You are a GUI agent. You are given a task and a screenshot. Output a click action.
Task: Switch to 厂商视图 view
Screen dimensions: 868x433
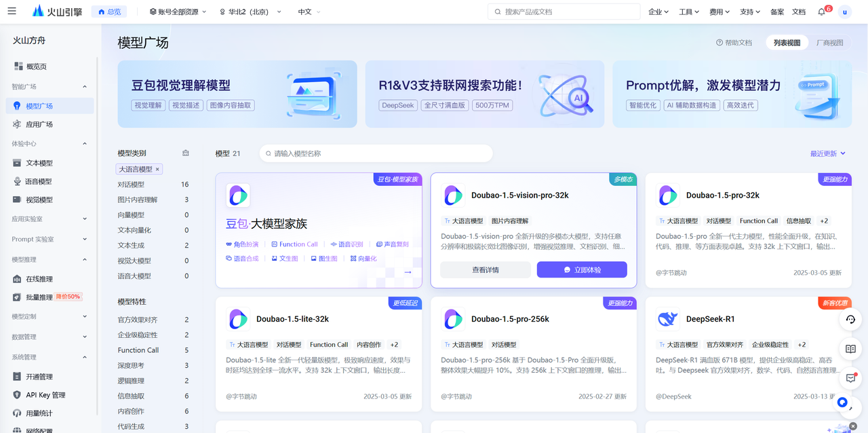coord(829,43)
